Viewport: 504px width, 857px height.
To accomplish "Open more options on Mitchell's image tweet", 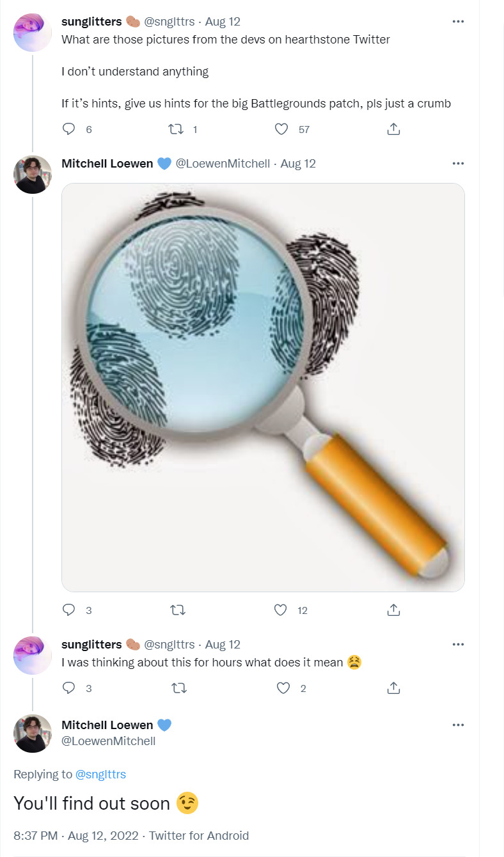I will [458, 163].
